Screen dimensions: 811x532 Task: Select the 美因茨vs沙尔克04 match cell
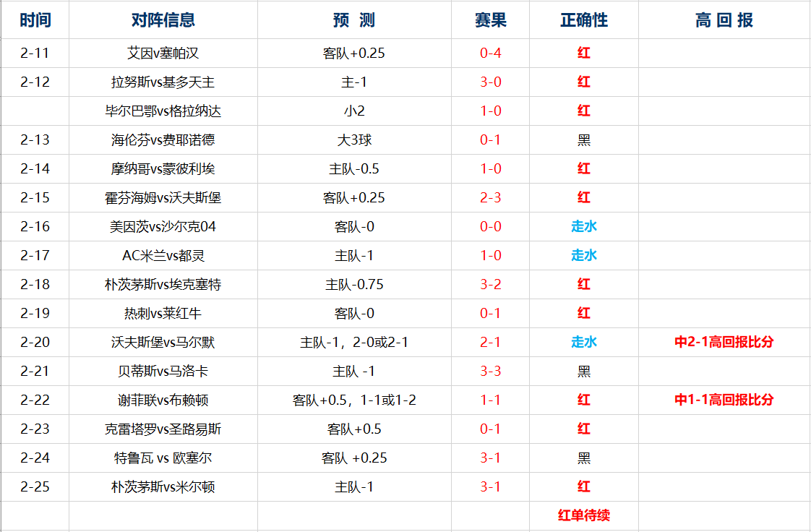point(163,227)
